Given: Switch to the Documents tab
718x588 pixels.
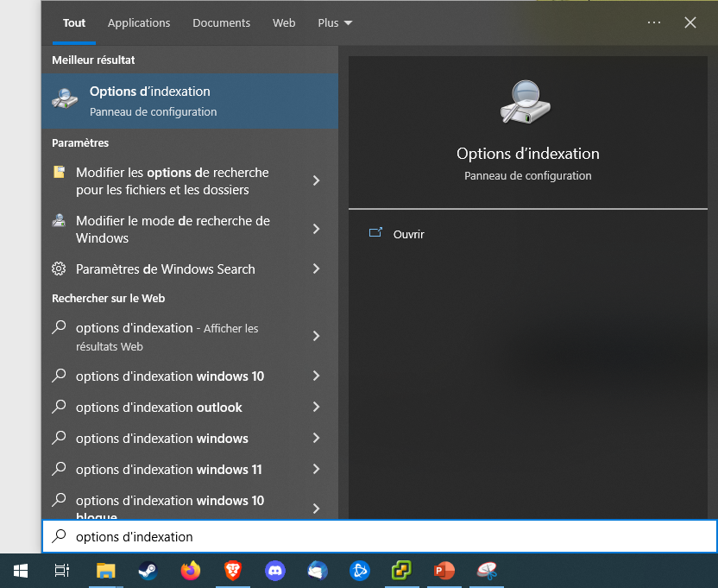Looking at the screenshot, I should pos(221,23).
